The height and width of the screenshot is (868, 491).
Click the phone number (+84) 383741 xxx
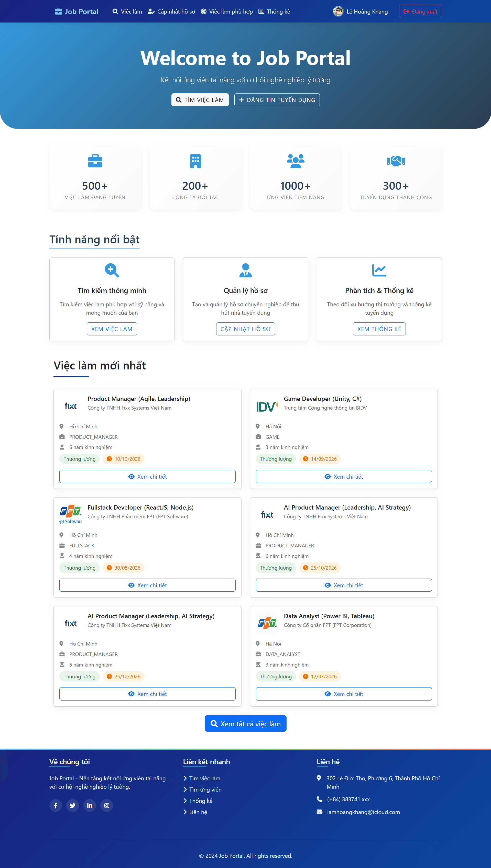click(x=348, y=799)
